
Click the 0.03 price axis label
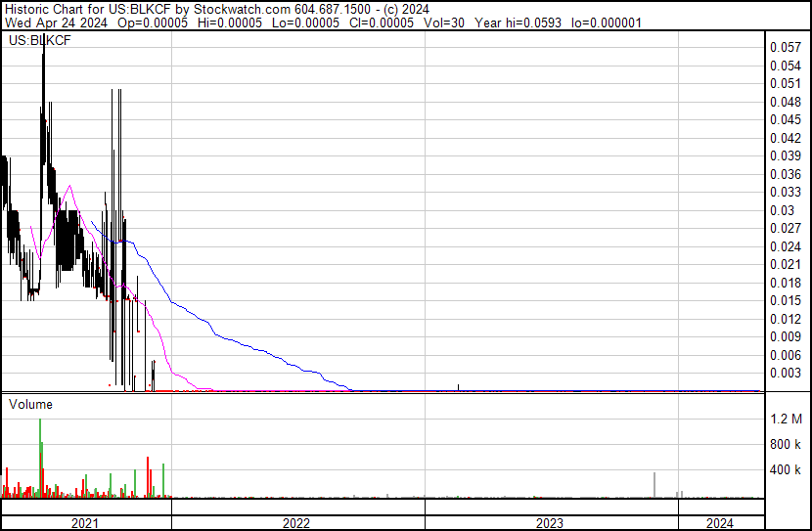pos(782,210)
